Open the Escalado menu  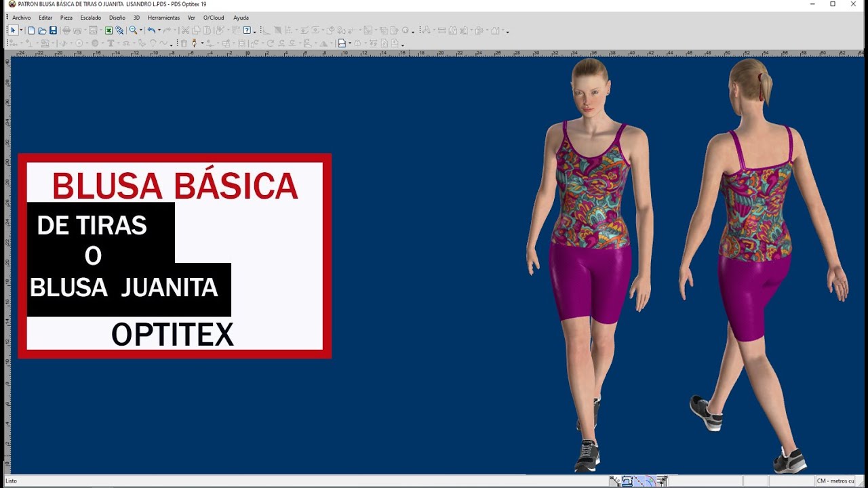[x=91, y=18]
